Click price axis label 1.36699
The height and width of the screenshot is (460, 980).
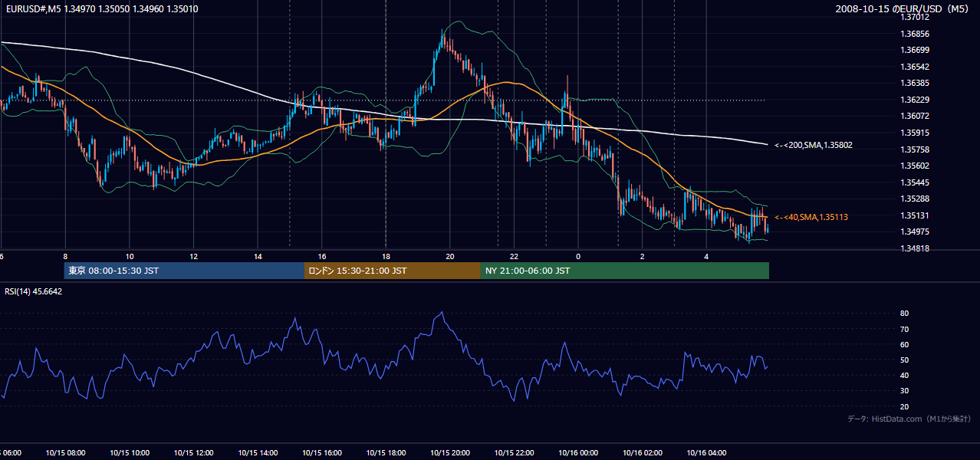tap(914, 50)
